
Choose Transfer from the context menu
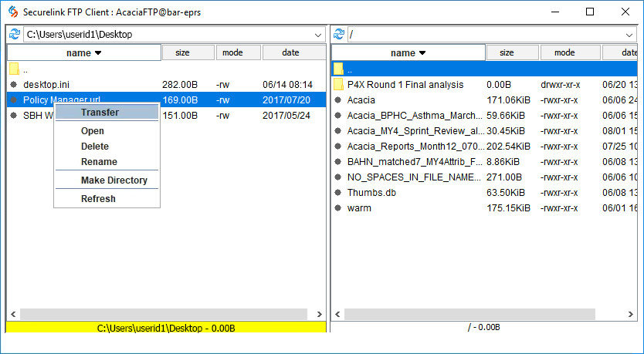point(100,113)
